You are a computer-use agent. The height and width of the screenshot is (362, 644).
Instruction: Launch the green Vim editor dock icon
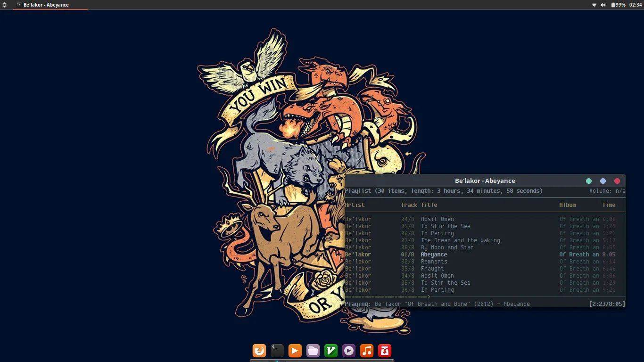coord(331,351)
